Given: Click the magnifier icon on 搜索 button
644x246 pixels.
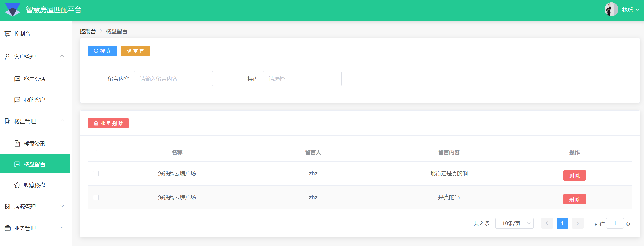Looking at the screenshot, I should (x=96, y=51).
